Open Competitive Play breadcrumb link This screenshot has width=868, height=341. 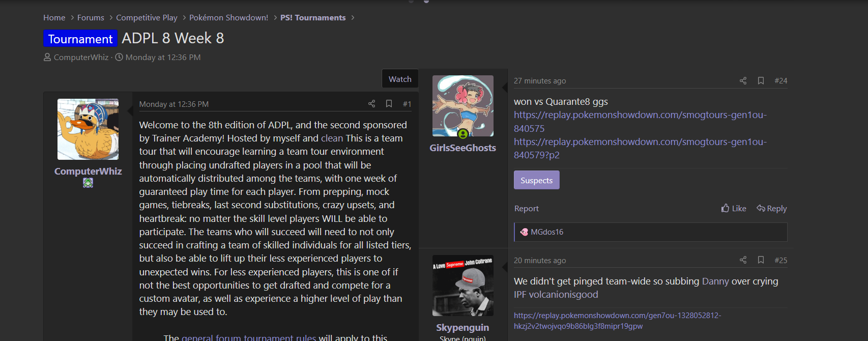(x=147, y=18)
